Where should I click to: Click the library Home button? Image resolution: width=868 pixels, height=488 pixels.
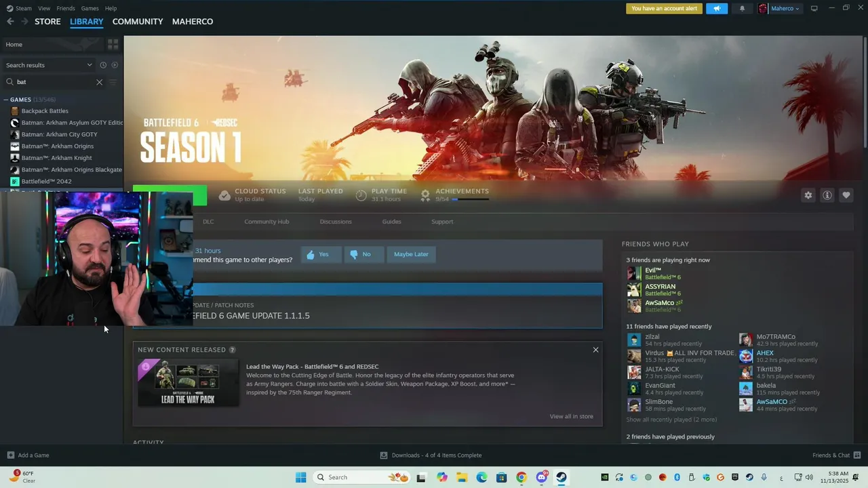tap(53, 44)
